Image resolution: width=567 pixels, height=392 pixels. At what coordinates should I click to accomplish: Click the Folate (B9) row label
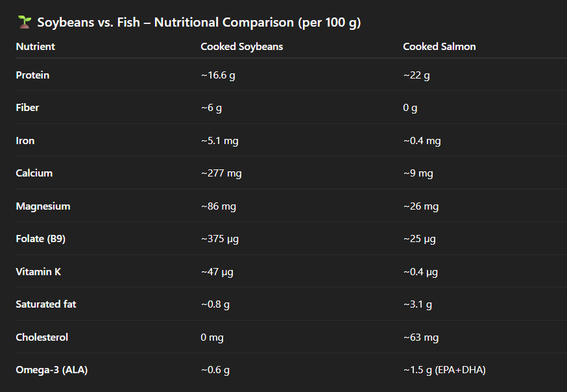pos(40,239)
